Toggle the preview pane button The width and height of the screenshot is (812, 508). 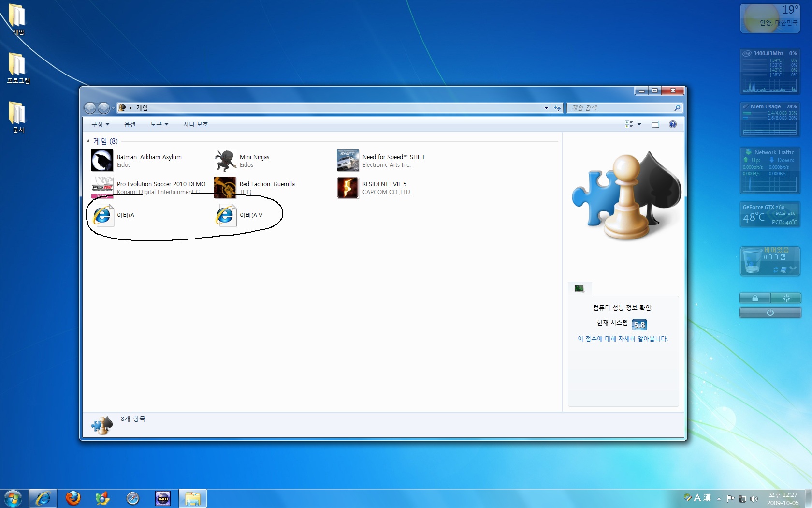(655, 124)
